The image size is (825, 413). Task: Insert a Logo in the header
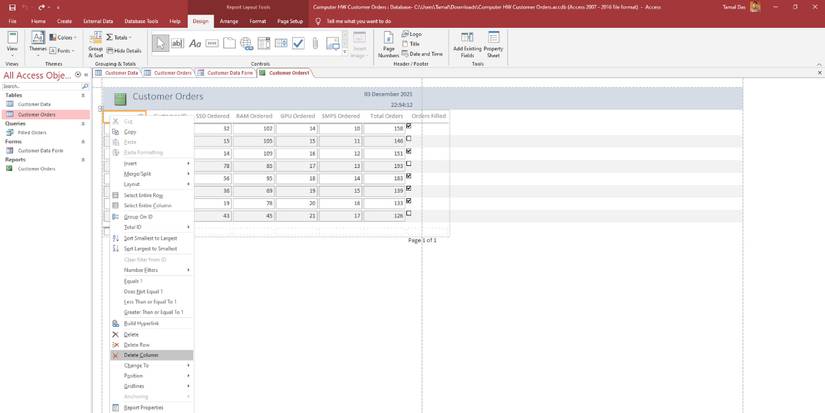click(x=412, y=34)
